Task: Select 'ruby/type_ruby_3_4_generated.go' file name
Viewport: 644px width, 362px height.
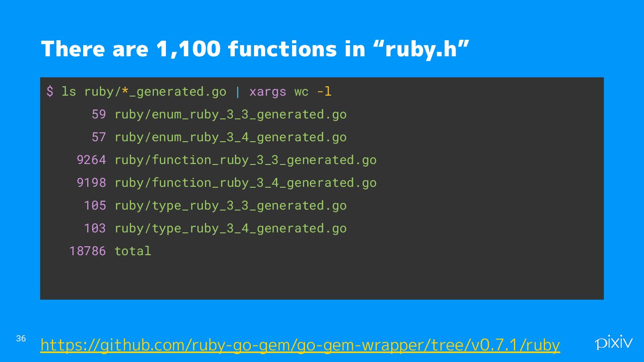Action: (x=230, y=228)
